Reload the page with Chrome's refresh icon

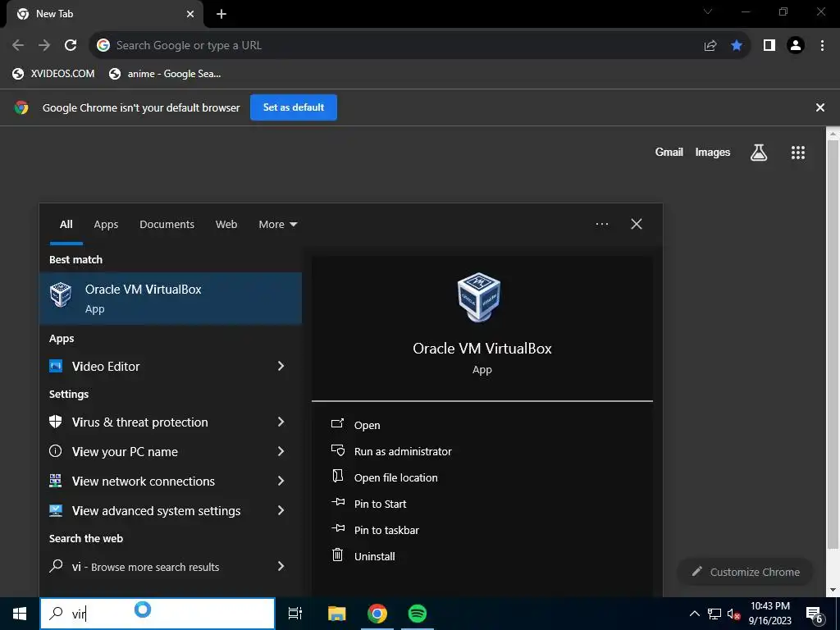coord(71,45)
